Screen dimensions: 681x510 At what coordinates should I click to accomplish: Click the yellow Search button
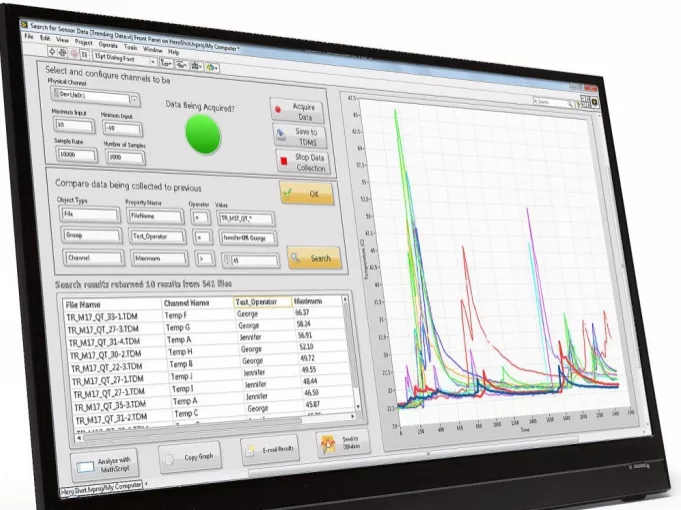point(314,258)
